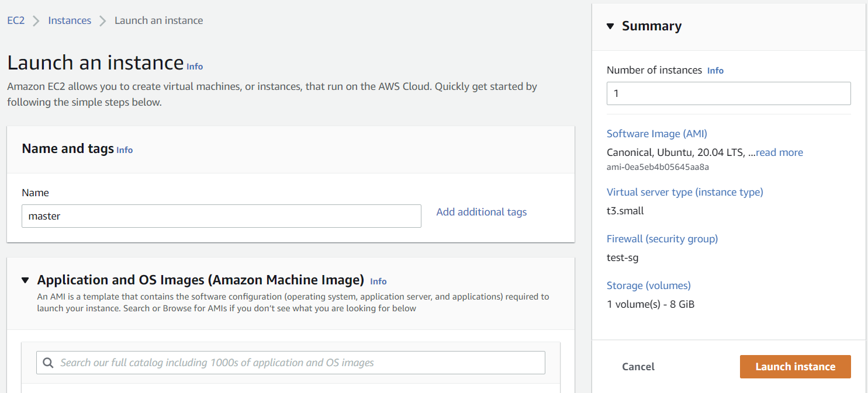
Task: Expand AMI description with read more
Action: (x=779, y=152)
